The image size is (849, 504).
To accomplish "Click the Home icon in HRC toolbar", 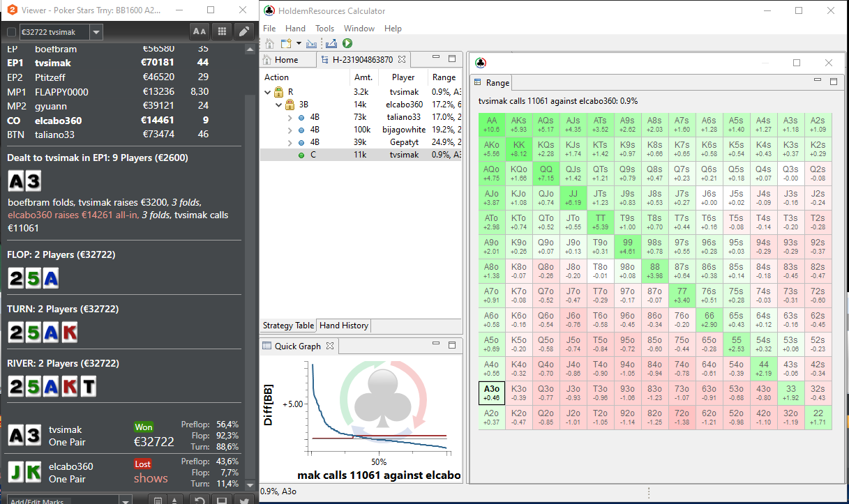I will click(269, 43).
